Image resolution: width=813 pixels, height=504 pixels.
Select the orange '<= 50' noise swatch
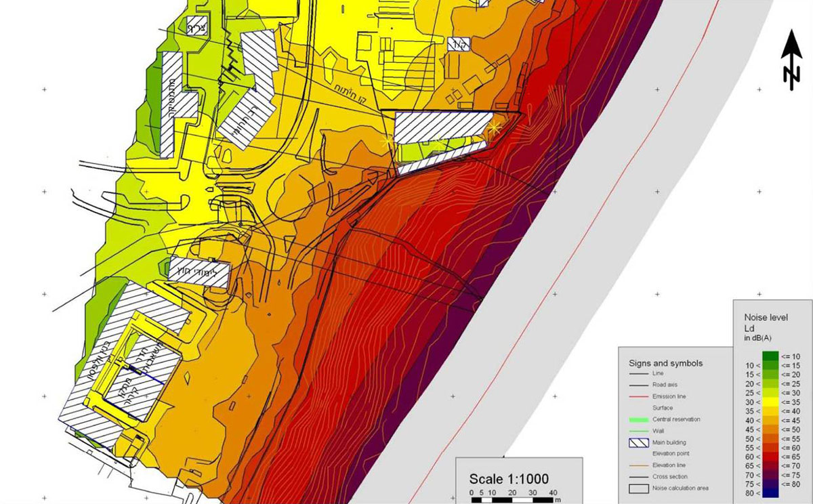click(769, 430)
